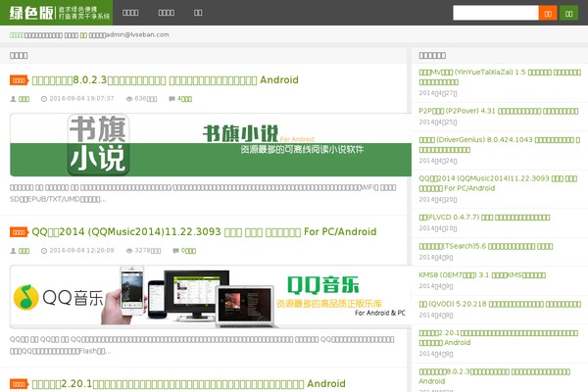Image resolution: width=588 pixels, height=392 pixels.
Task: Open sidebar link P2P (P2Pover) 4.31
Action: coord(499,111)
